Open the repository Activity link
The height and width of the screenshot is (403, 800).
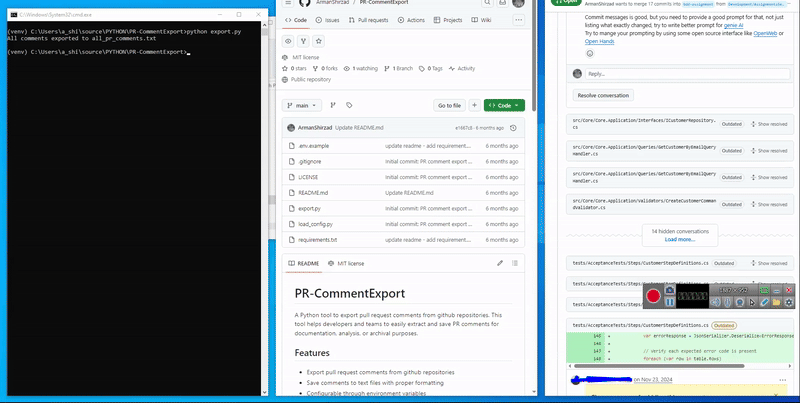pyautogui.click(x=462, y=68)
